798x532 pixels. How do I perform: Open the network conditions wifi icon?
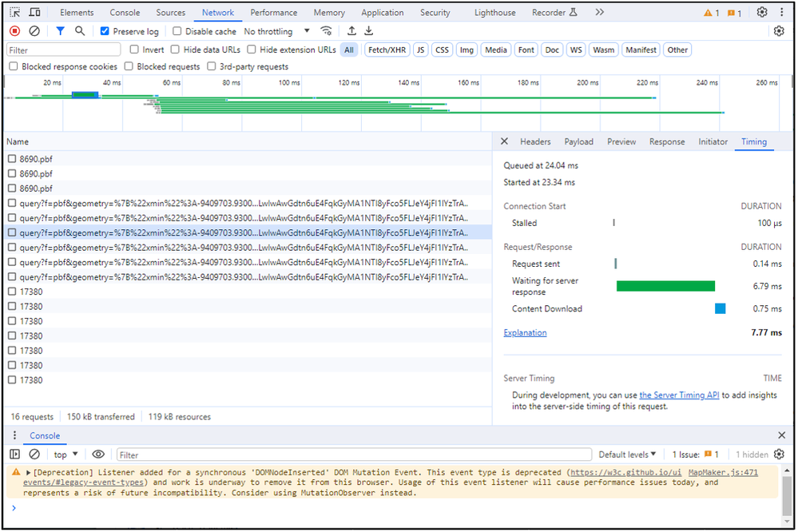point(326,31)
